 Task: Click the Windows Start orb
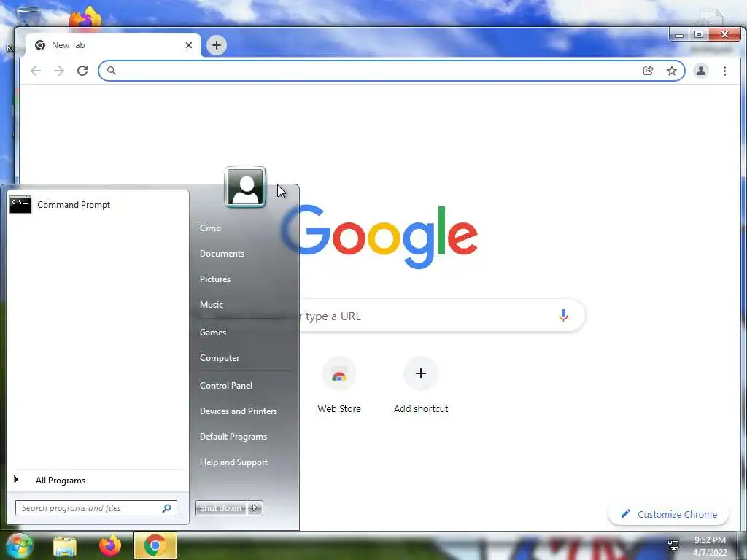click(19, 546)
